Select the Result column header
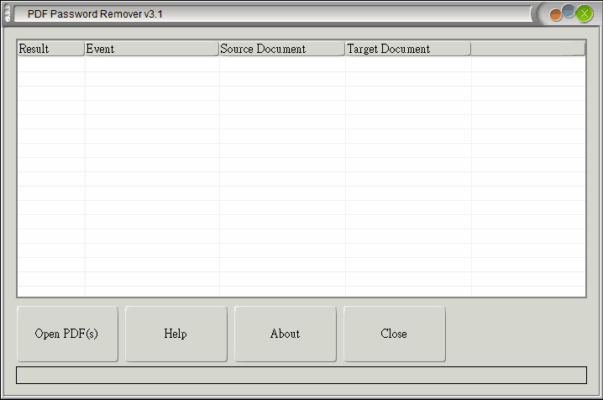 click(x=51, y=49)
